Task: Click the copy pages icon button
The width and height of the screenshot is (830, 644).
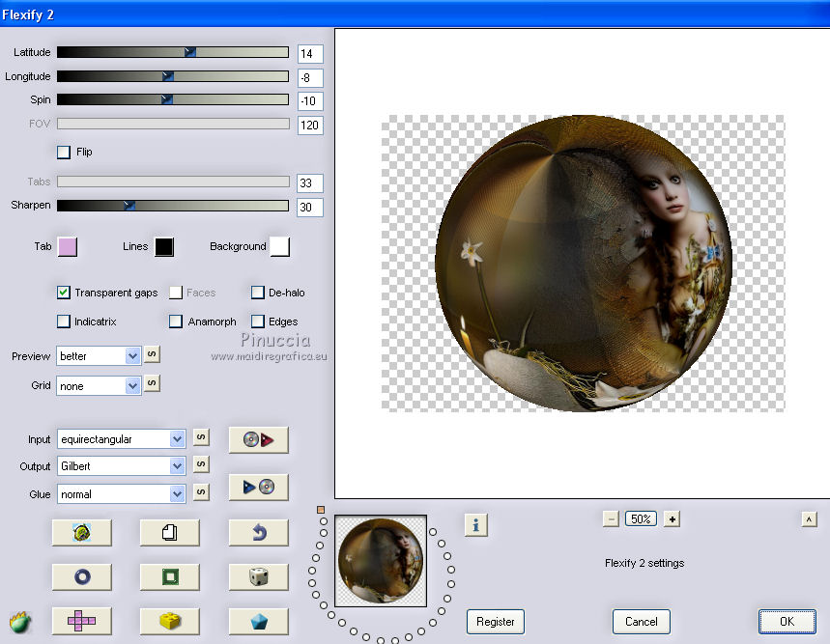Action: [169, 532]
